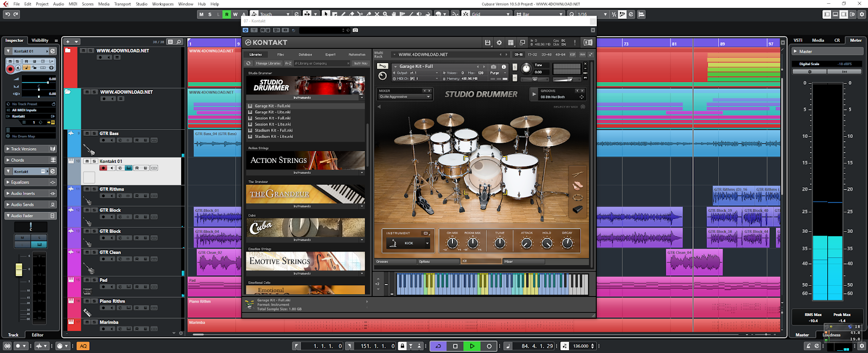Toggle Kontakt minimized view icon
The height and width of the screenshot is (353, 868).
coord(522,42)
